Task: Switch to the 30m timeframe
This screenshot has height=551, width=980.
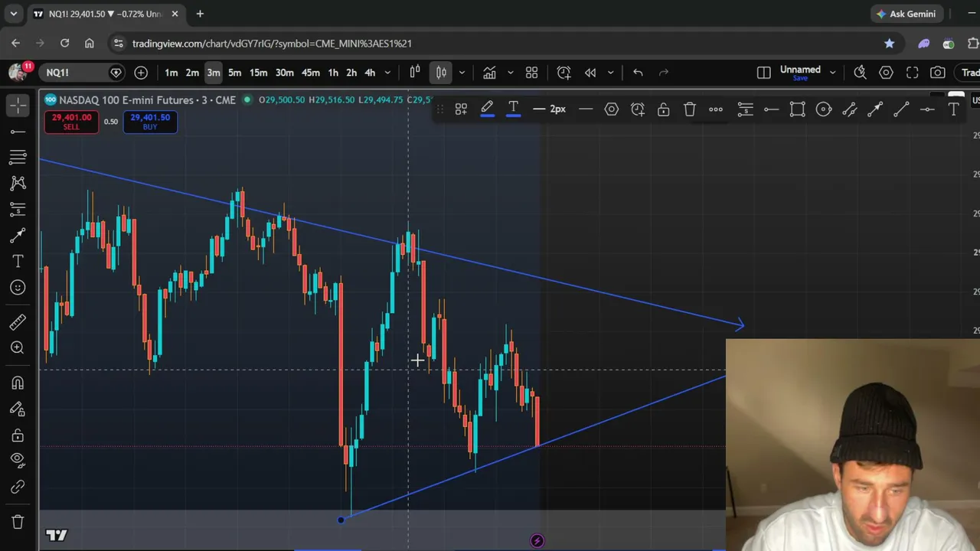Action: click(x=284, y=73)
